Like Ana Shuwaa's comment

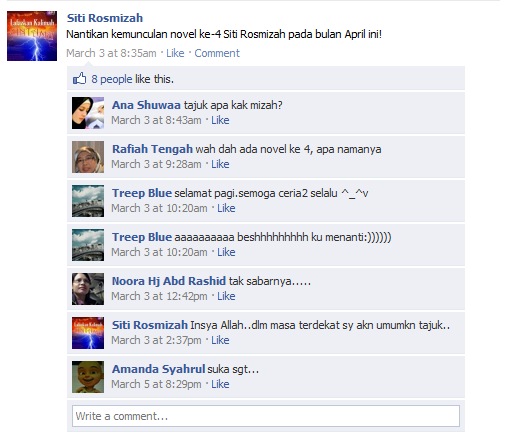tap(220, 120)
